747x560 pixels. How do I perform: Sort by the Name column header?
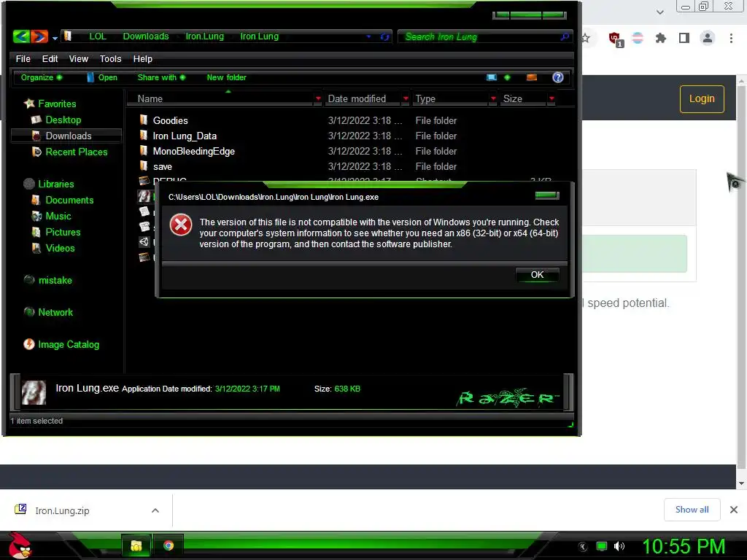pyautogui.click(x=220, y=98)
